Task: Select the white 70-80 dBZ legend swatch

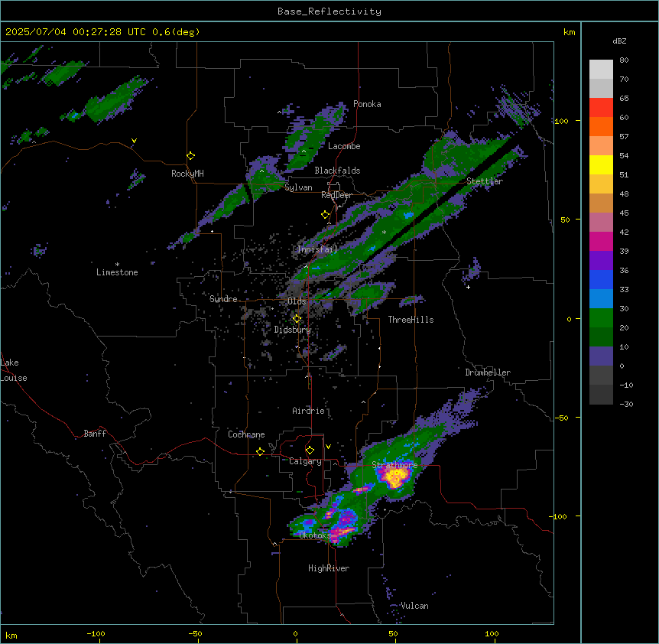Action: click(601, 70)
